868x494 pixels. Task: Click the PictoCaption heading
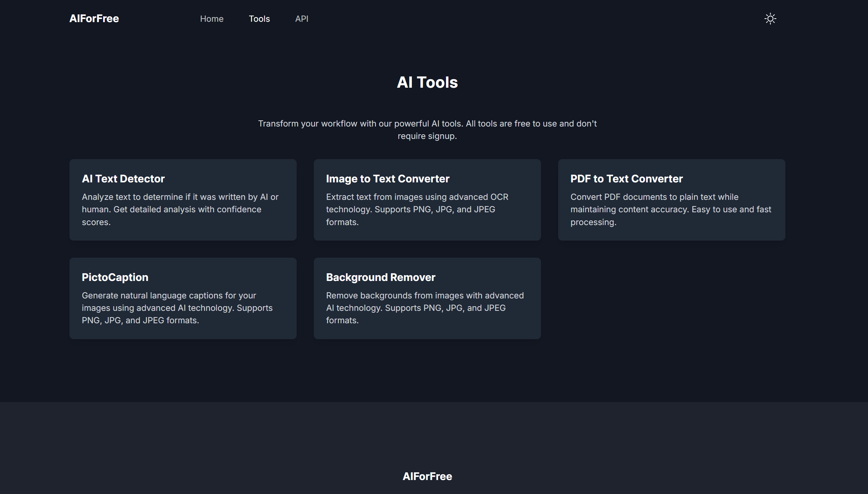[115, 277]
